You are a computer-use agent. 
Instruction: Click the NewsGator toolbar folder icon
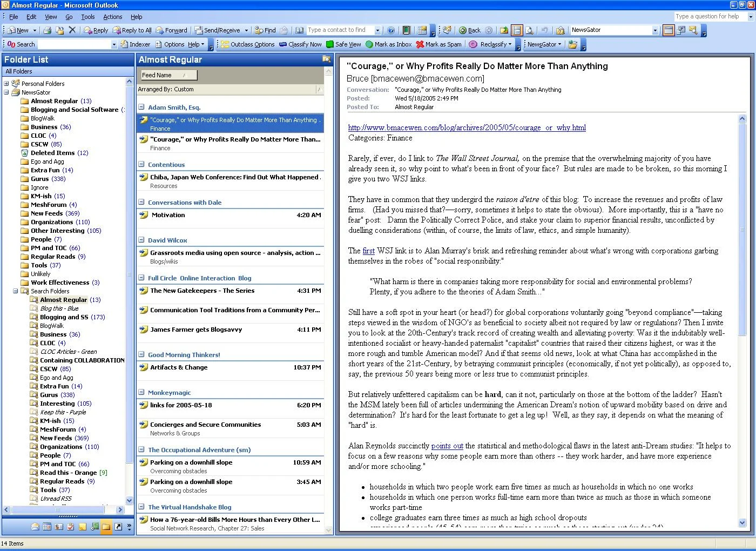pos(572,44)
